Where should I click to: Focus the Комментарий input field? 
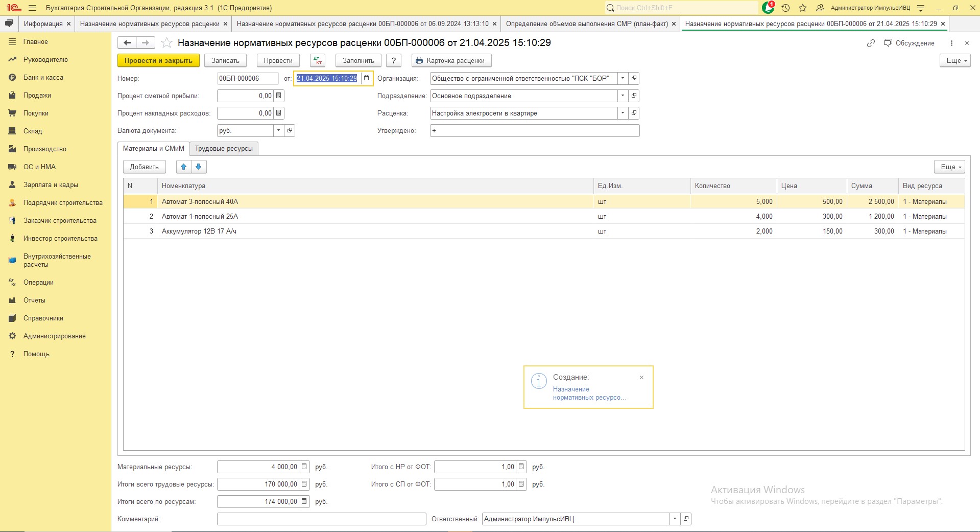pos(322,519)
